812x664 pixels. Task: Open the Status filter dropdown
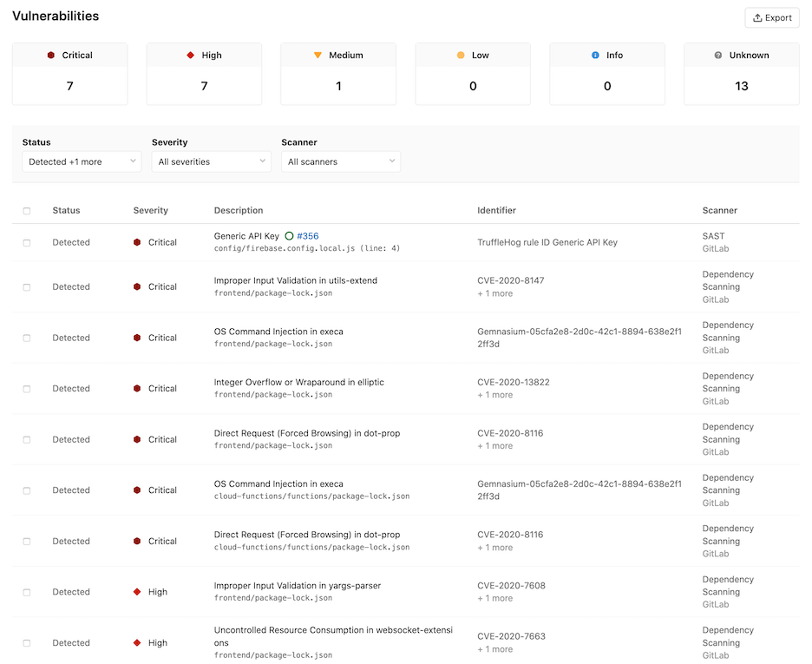pos(82,161)
